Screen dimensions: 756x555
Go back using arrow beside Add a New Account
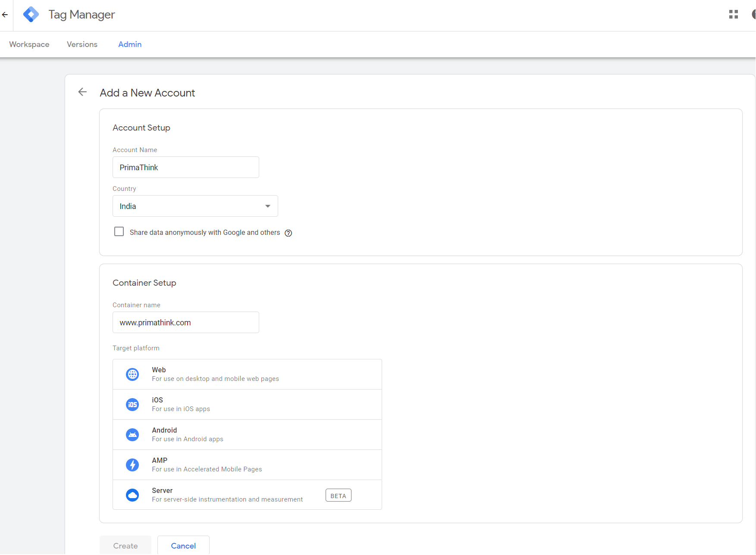tap(82, 92)
